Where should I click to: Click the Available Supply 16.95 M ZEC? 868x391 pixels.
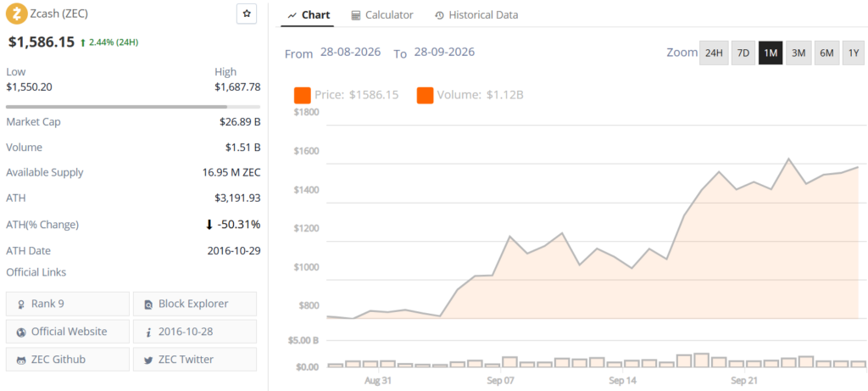(231, 172)
